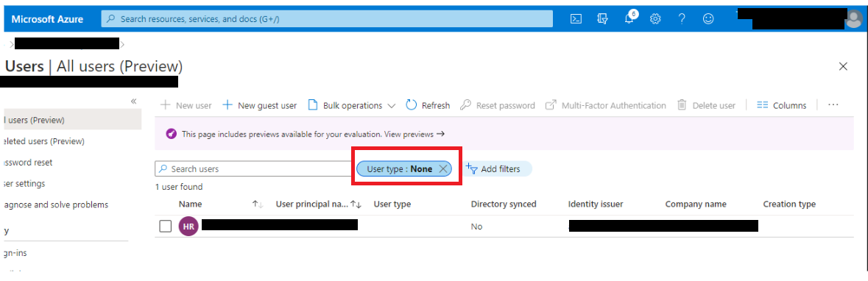Viewport: 868px width, 281px height.
Task: Click the HR user avatar circle
Action: [188, 227]
